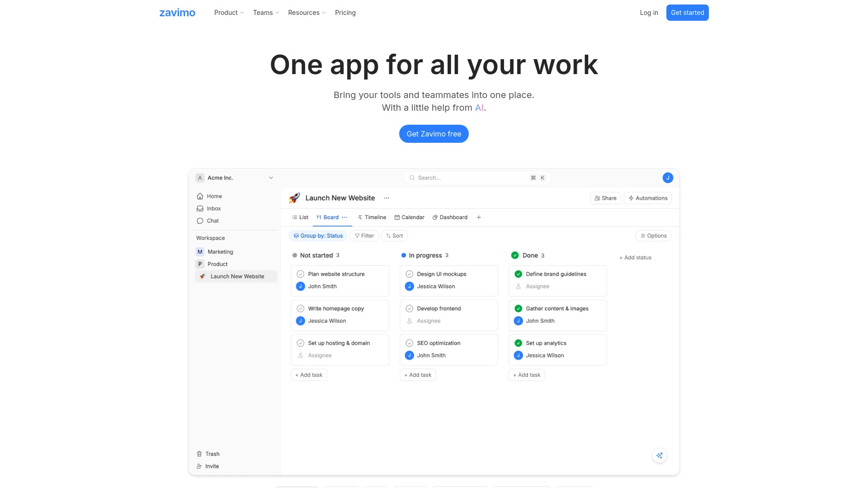Click Jessica Wilson's blue avatar on SEO optimization
868x488 pixels.
click(410, 355)
